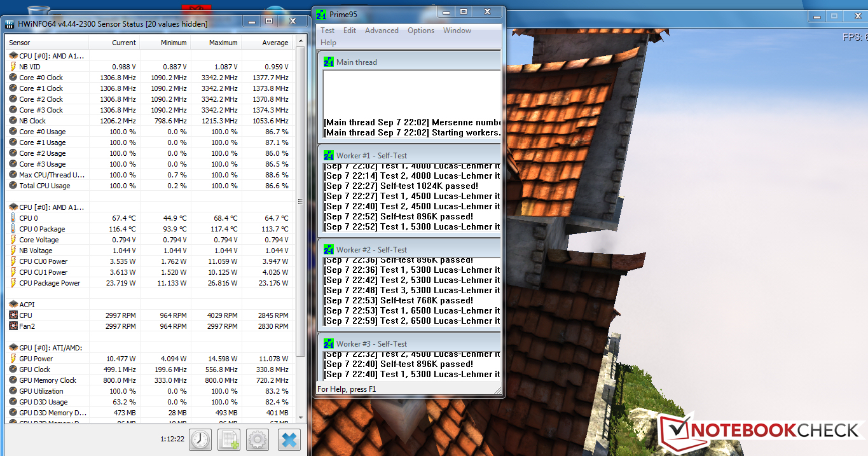Click the sensor list vertical scrollbar thumb

tap(300, 202)
